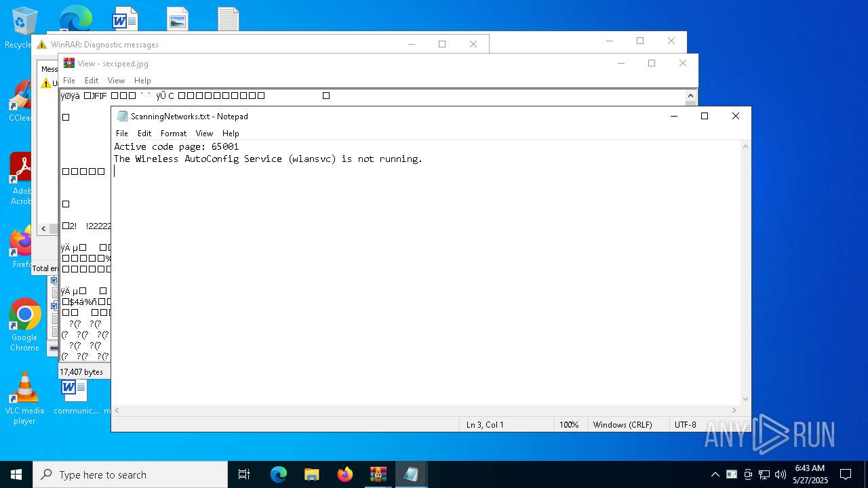Click scroll left arrow in Notepad horizontal scrollbar
868x488 pixels.
[x=117, y=410]
